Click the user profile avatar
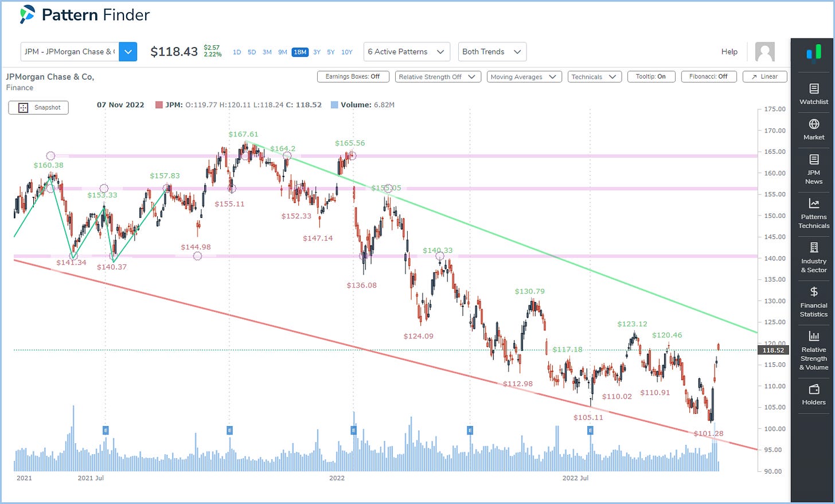 (x=765, y=52)
